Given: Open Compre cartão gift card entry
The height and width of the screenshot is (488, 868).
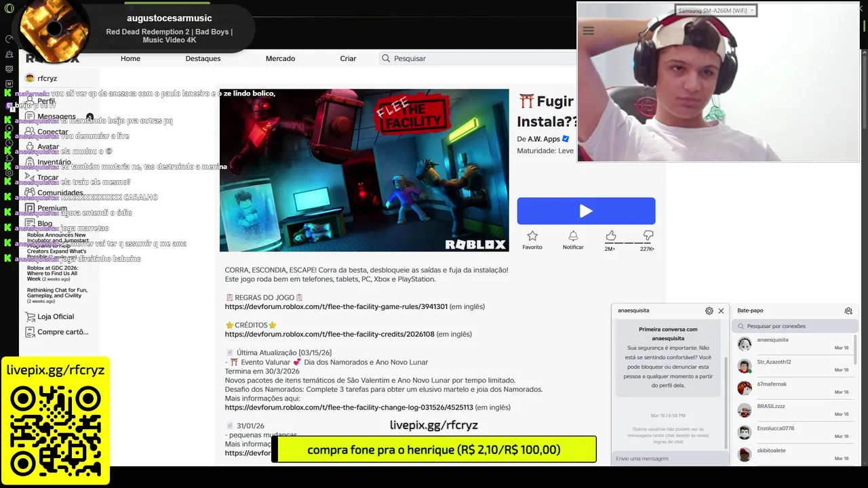Looking at the screenshot, I should pos(57,332).
